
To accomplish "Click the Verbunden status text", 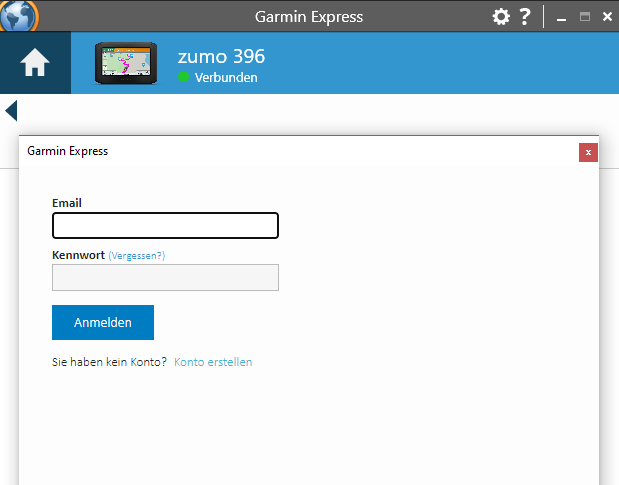I will [x=226, y=77].
